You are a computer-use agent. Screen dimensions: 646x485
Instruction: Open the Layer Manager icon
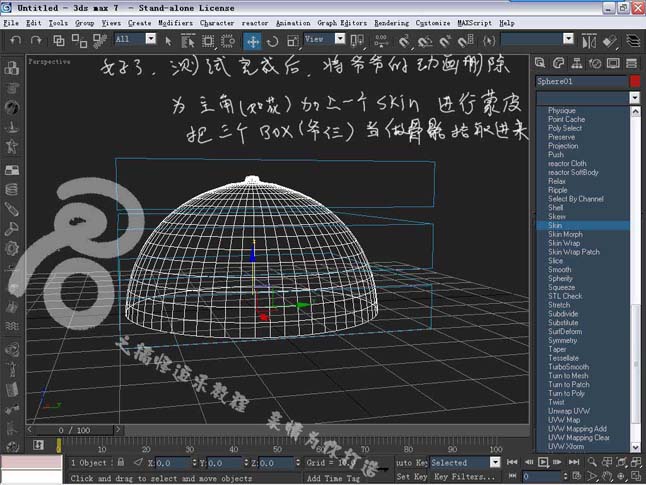click(x=633, y=41)
